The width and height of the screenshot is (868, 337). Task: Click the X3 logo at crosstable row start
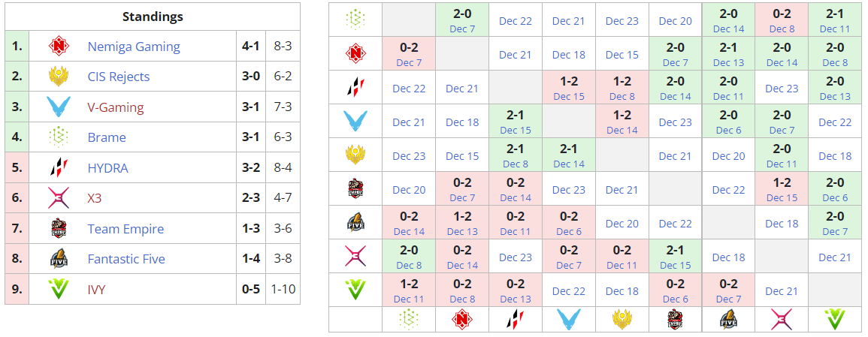point(355,256)
